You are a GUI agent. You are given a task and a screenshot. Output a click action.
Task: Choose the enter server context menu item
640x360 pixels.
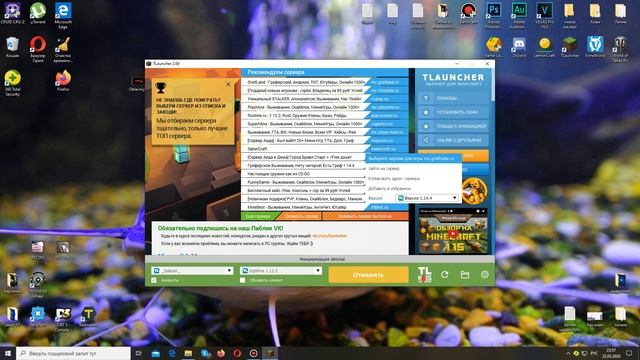[384, 169]
